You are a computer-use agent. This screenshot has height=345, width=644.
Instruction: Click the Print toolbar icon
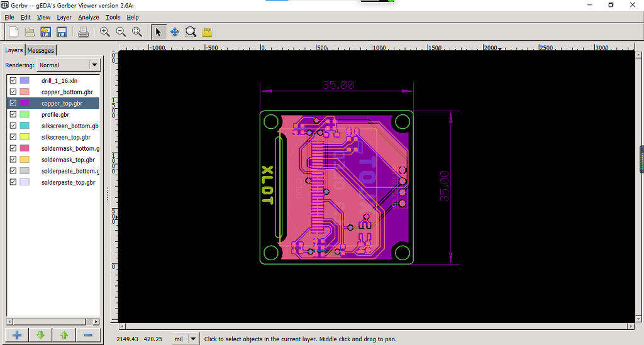[x=84, y=32]
